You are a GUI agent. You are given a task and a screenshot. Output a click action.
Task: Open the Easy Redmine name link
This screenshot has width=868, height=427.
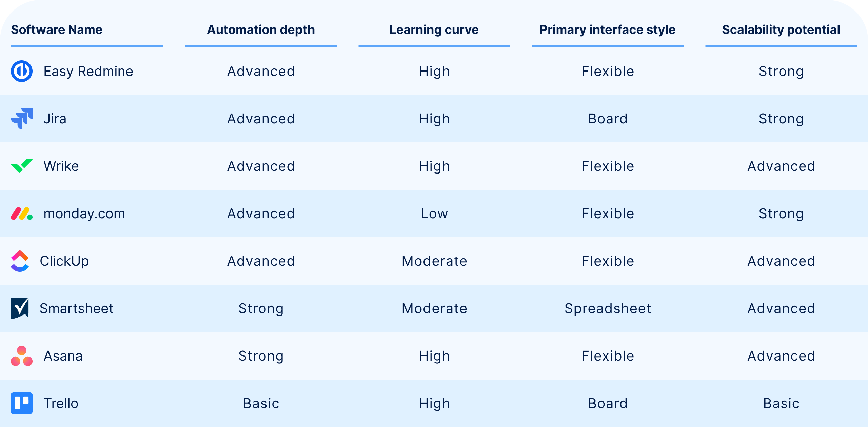point(88,71)
